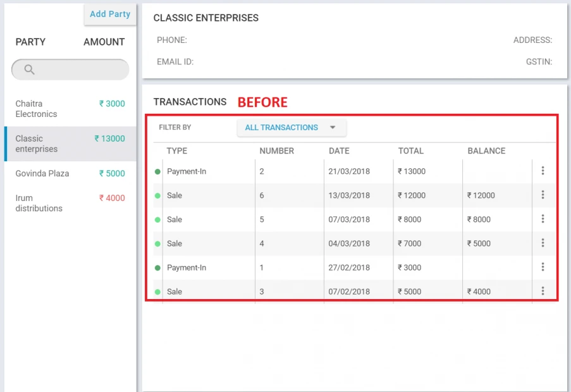Screen dimensions: 571x392
Task: Open the three-dot menu for Sale number 5
Action: click(x=543, y=219)
